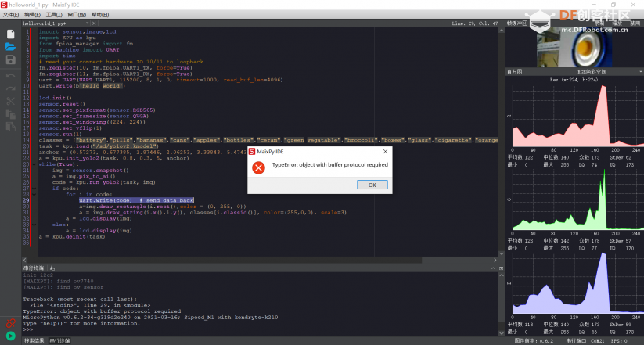Click the 直方图 histogram panel label

coord(514,72)
